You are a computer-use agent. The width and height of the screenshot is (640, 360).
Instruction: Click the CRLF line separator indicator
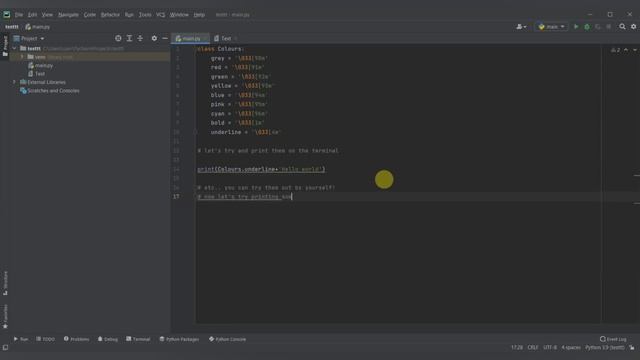point(533,347)
